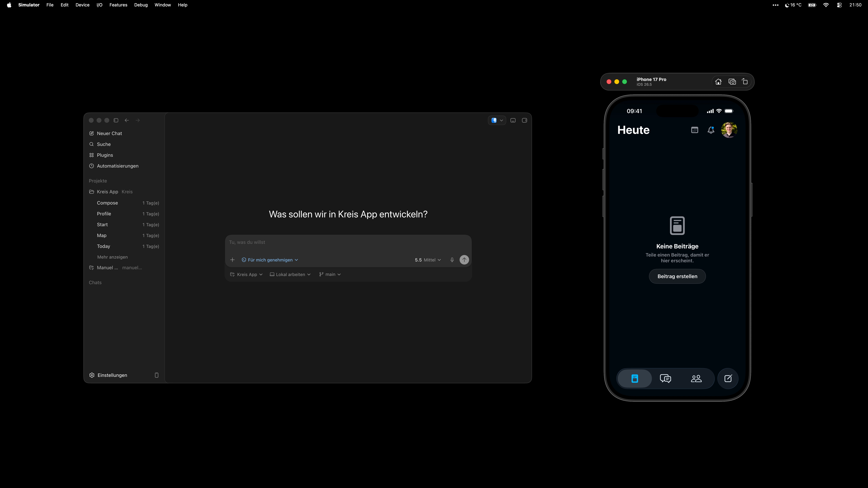This screenshot has width=868, height=488.
Task: Open the '5.5 Mittel' model dropdown
Action: click(428, 260)
